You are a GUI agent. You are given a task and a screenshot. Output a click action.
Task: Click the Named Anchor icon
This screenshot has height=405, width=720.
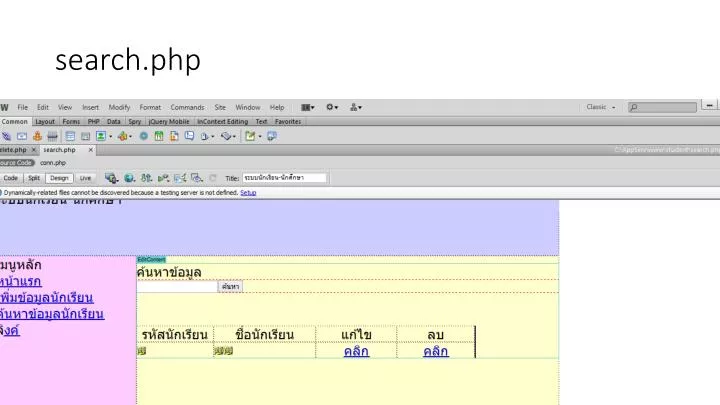pos(38,135)
